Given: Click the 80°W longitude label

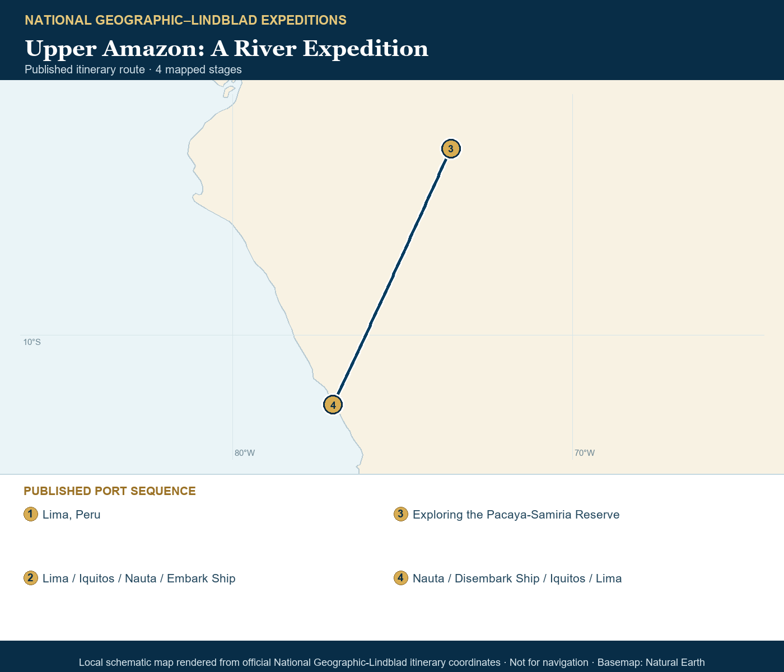Looking at the screenshot, I should [x=245, y=453].
